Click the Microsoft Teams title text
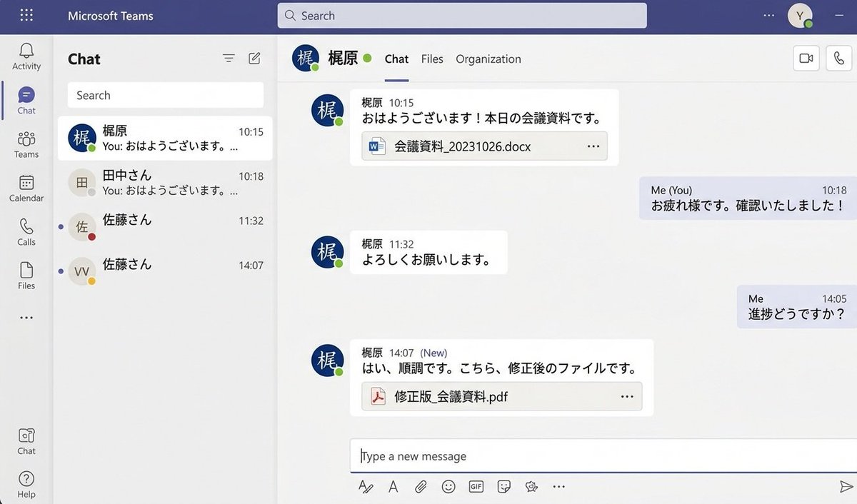Screen dimensions: 857x504 (x=111, y=16)
